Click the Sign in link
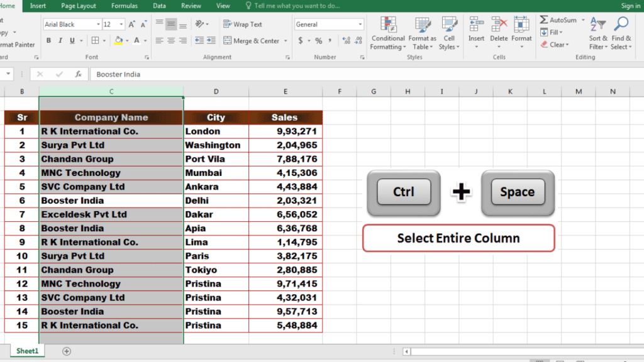This screenshot has width=644, height=362. pos(630,6)
